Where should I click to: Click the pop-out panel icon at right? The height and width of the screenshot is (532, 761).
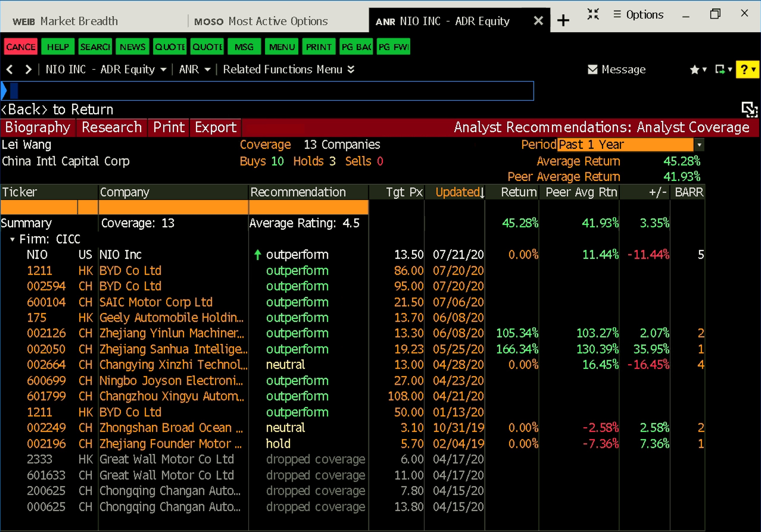(749, 110)
